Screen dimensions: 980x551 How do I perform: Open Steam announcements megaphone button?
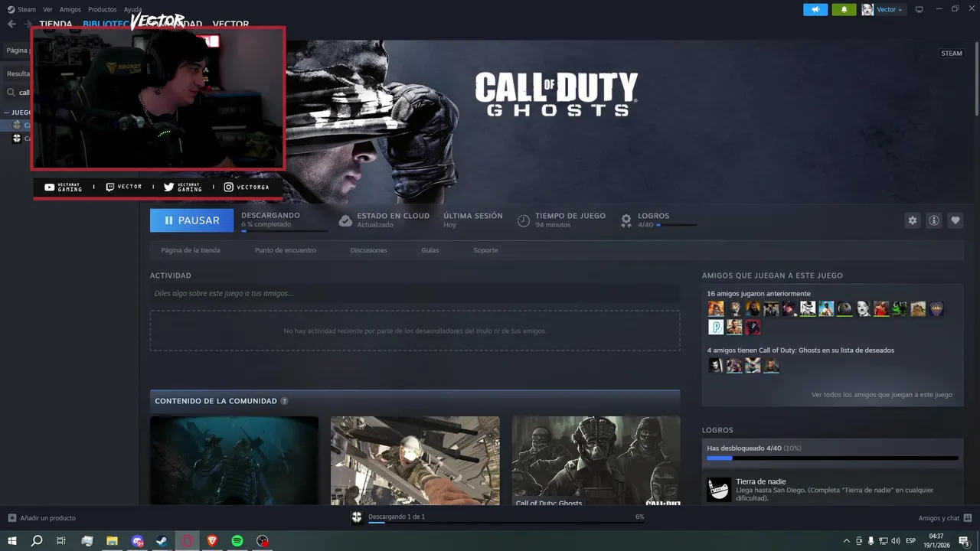tap(815, 9)
